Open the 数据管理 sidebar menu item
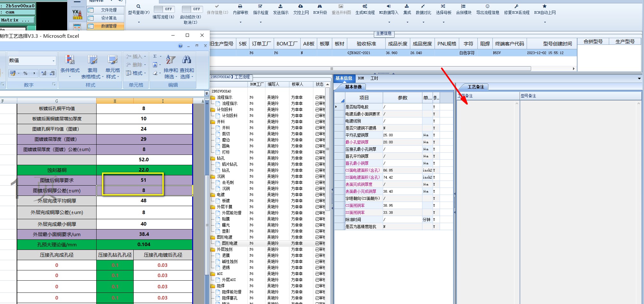This screenshot has width=644, height=304. pos(106,26)
